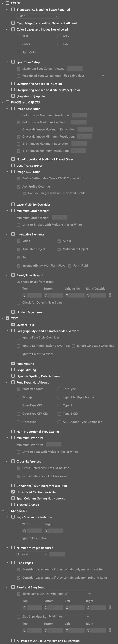Screen dimensions: 118x644
Task: Open the Use Lab Values dropdown
Action: 84,75
